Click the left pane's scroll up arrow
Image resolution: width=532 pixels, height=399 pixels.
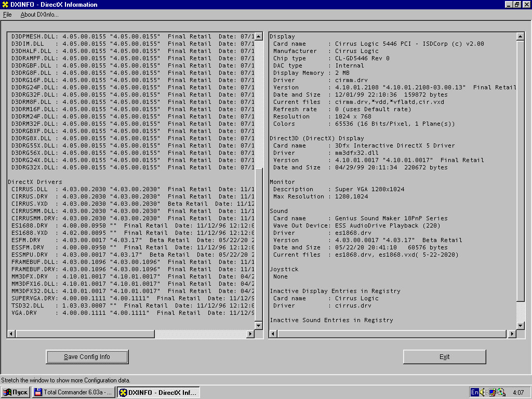(259, 36)
